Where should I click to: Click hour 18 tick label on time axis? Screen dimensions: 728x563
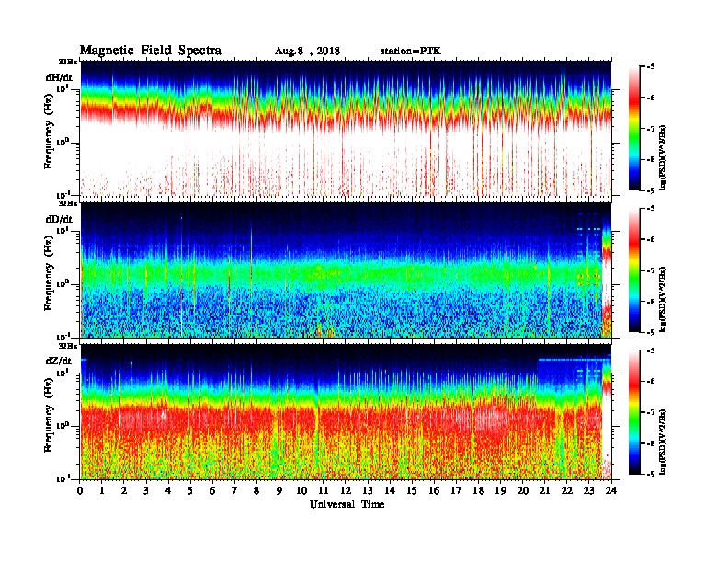coord(478,490)
